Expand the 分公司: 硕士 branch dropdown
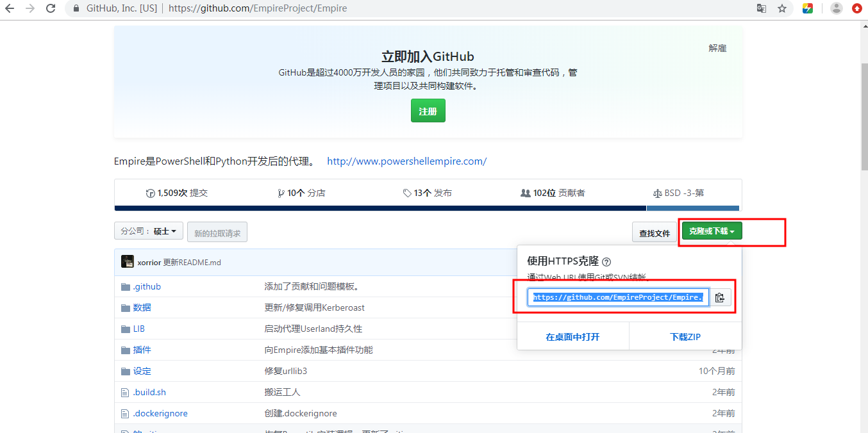The width and height of the screenshot is (868, 433). click(149, 231)
